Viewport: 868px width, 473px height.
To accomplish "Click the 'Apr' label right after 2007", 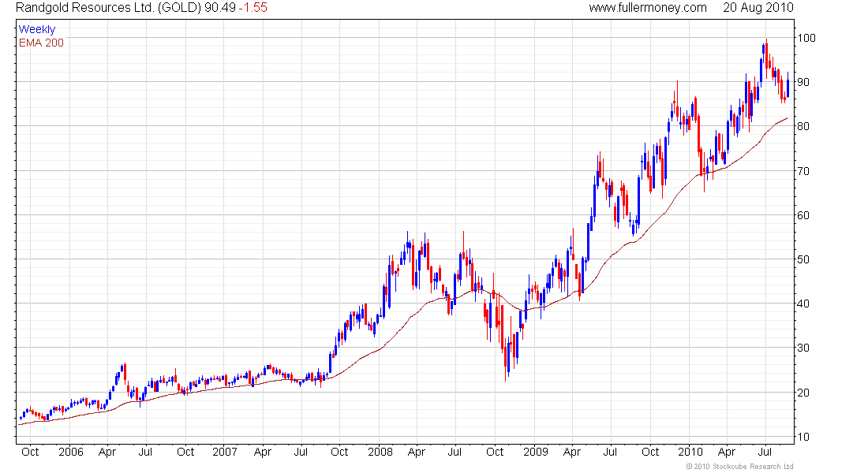I will coord(263,452).
